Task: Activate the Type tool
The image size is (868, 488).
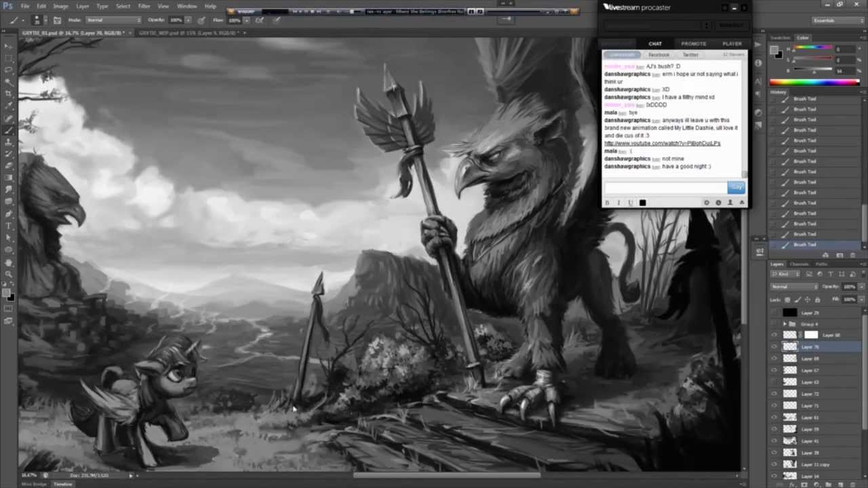Action: click(x=9, y=226)
